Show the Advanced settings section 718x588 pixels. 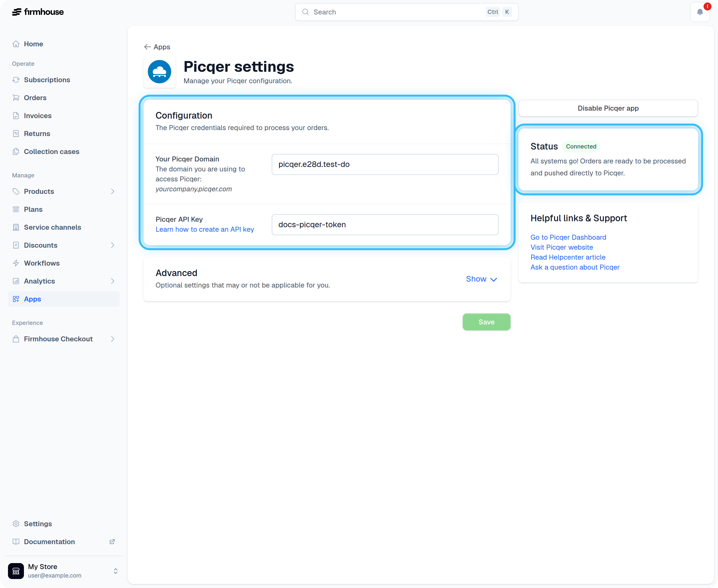(481, 279)
